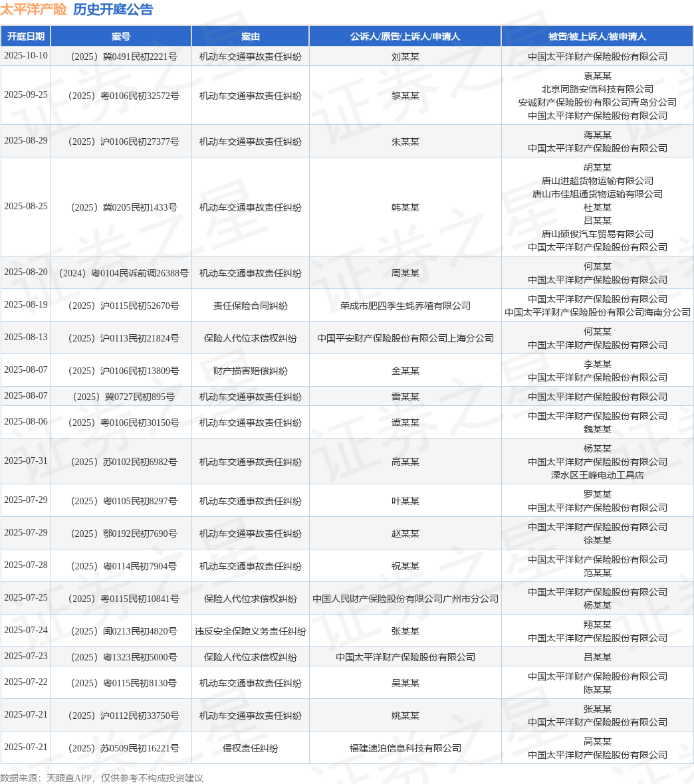This screenshot has width=694, height=784.
Task: Select plaintiff 谭某某
Action: [405, 423]
